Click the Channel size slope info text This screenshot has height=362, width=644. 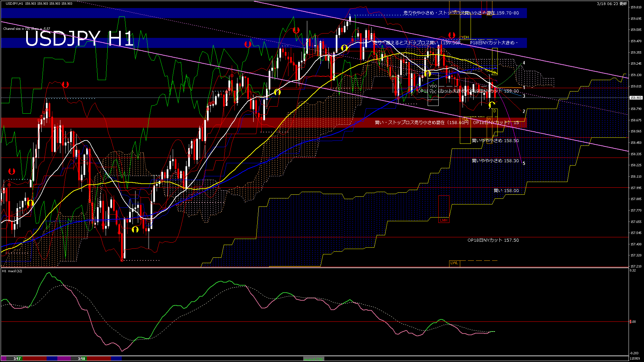coord(27,29)
